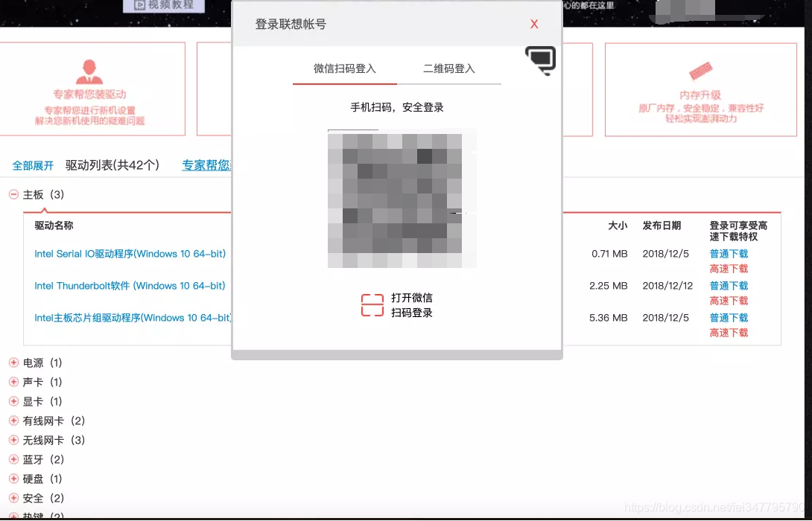The image size is (812, 521).
Task: Open Intel主板芯片组驱动程序 driver link
Action: [x=133, y=318]
